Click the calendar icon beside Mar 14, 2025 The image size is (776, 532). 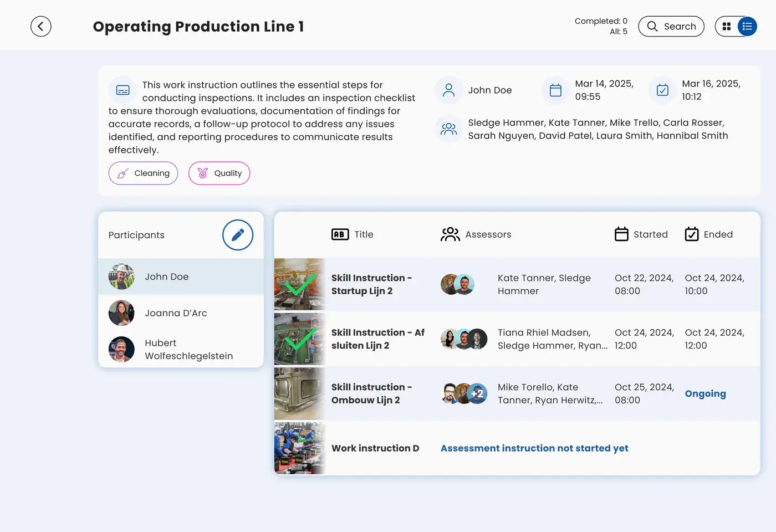[555, 90]
